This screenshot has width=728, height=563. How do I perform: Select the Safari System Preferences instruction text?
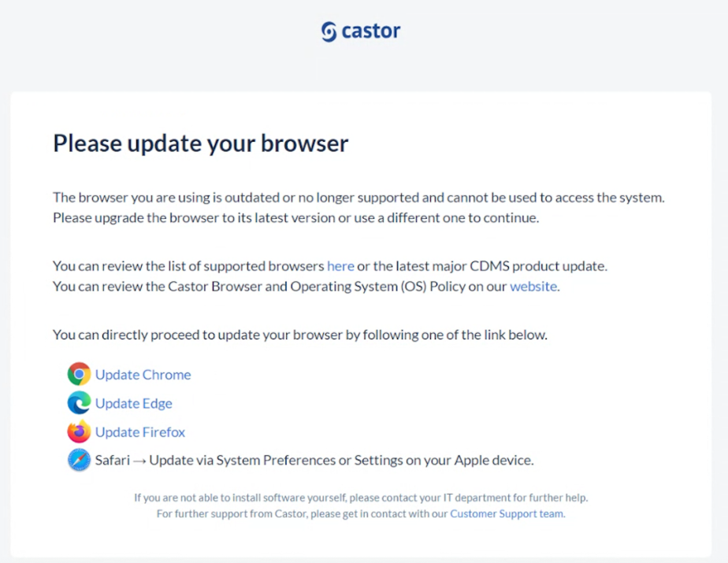pos(341,461)
